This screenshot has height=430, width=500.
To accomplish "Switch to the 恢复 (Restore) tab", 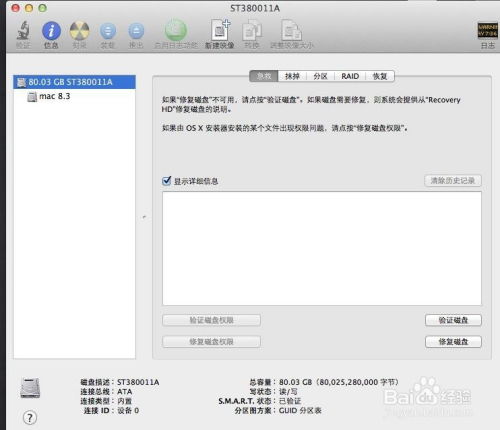I will (x=380, y=76).
